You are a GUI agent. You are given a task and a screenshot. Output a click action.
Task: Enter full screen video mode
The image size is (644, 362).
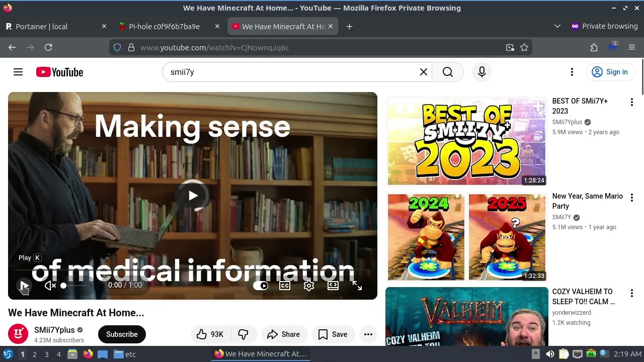pos(357,286)
